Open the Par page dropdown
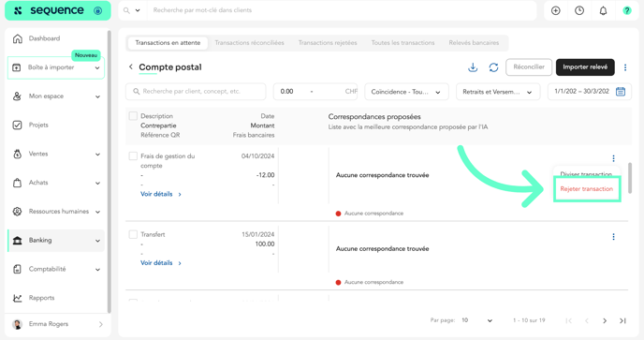 (x=476, y=320)
